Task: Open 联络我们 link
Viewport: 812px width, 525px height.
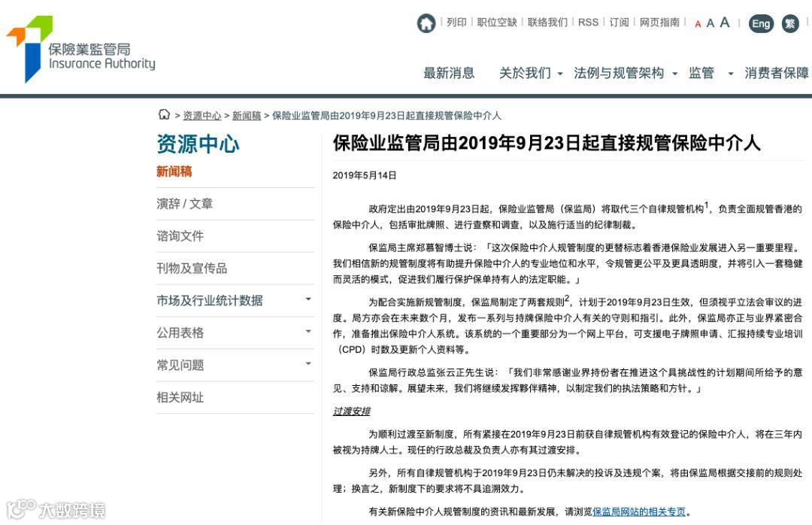Action: (547, 23)
